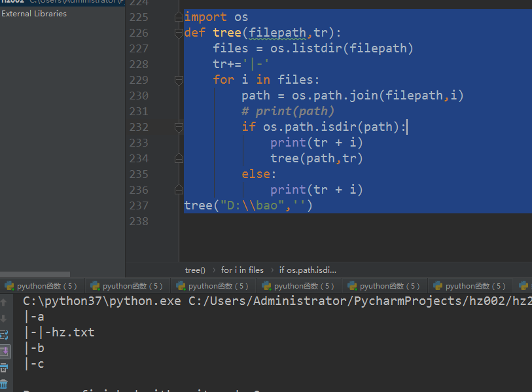Click the '|-a' console output line
Image resolution: width=532 pixels, height=392 pixels.
coord(34,317)
